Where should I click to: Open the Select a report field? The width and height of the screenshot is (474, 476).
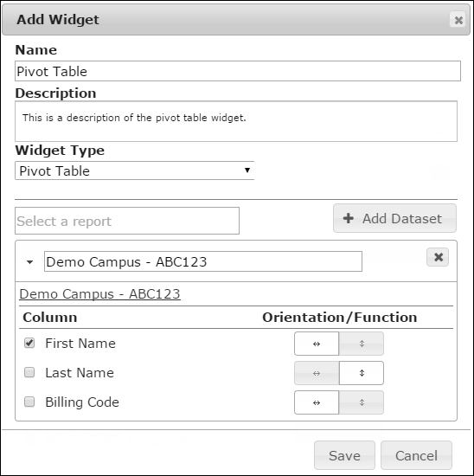coord(127,221)
